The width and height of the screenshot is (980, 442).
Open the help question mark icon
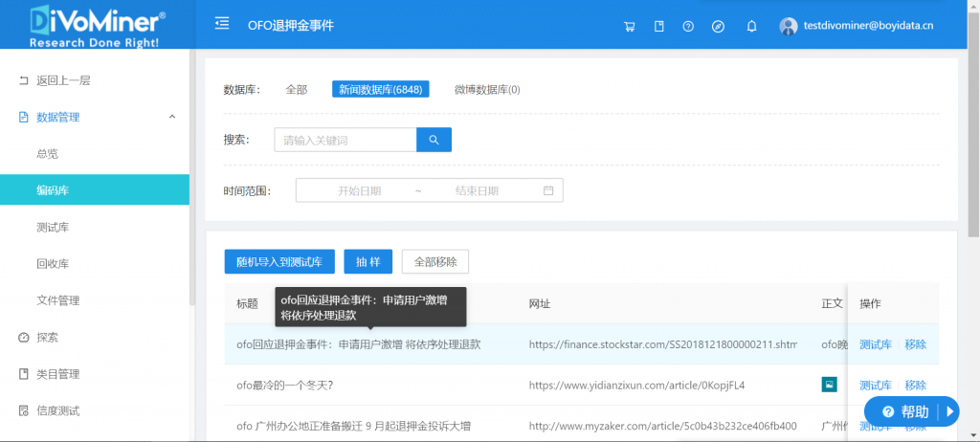tap(688, 26)
